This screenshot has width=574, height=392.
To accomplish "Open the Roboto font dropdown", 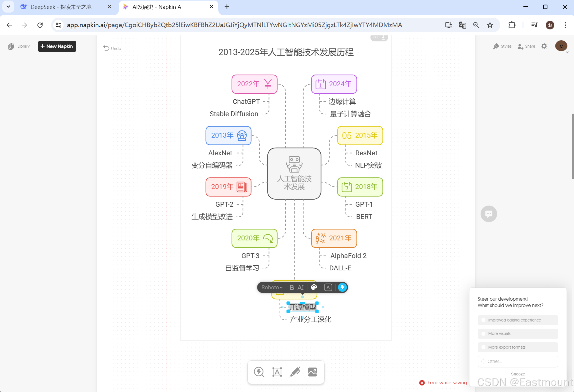I will (272, 288).
